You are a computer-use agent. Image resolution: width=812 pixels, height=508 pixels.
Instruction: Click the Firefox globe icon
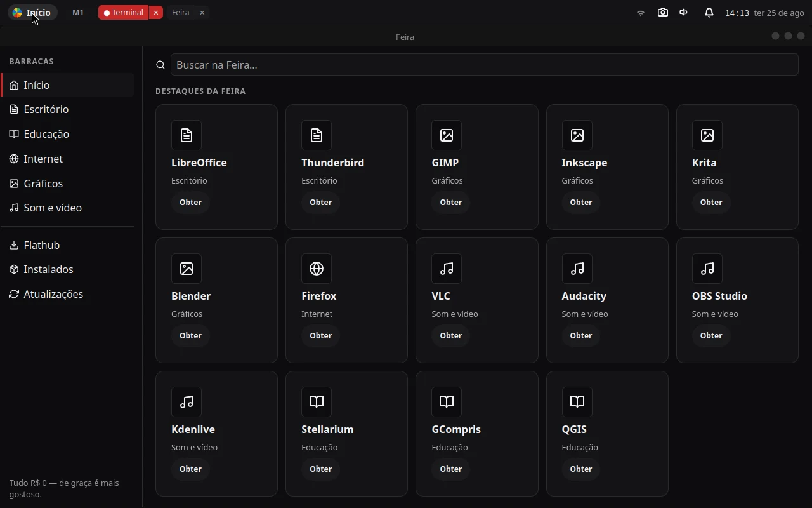coord(317,269)
